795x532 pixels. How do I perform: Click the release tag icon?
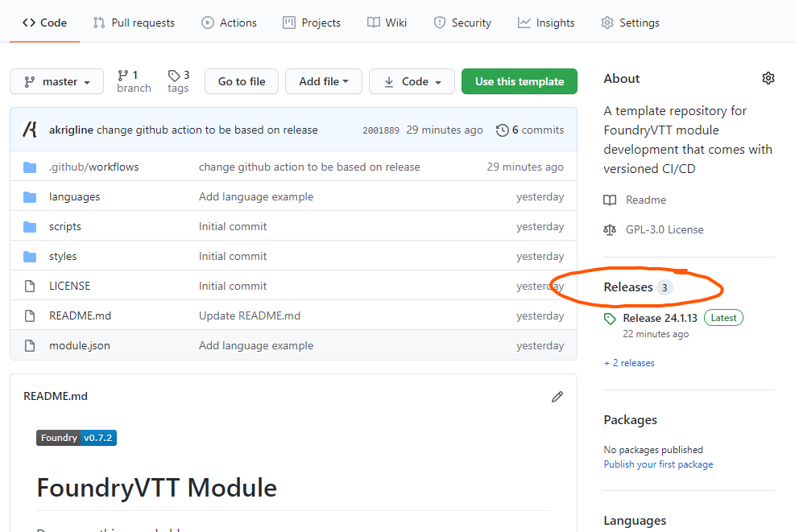pyautogui.click(x=610, y=319)
